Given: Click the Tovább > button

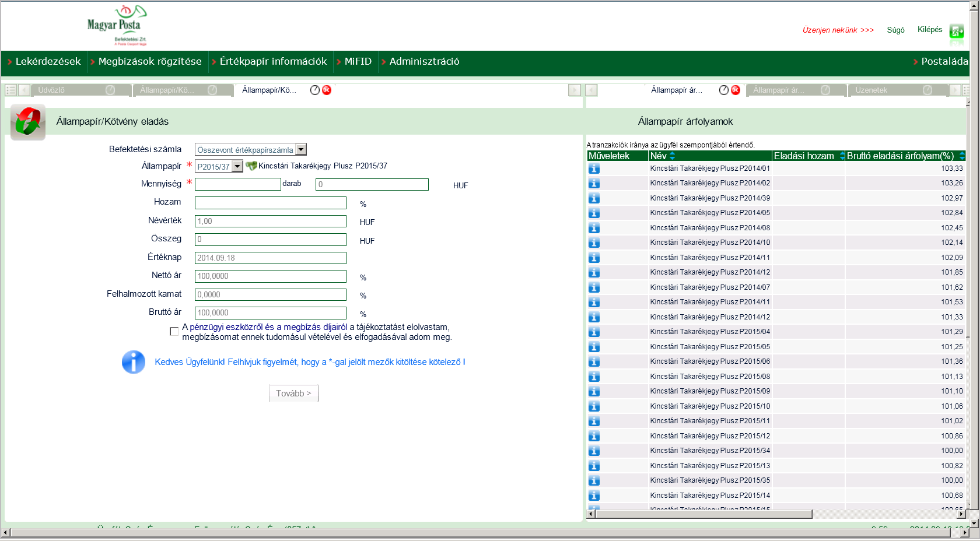Looking at the screenshot, I should [x=293, y=394].
